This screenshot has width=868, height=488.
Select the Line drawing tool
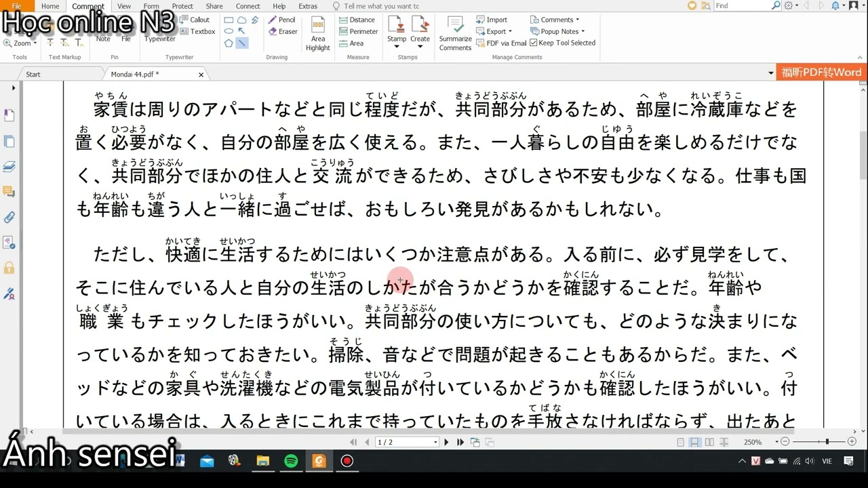point(241,43)
